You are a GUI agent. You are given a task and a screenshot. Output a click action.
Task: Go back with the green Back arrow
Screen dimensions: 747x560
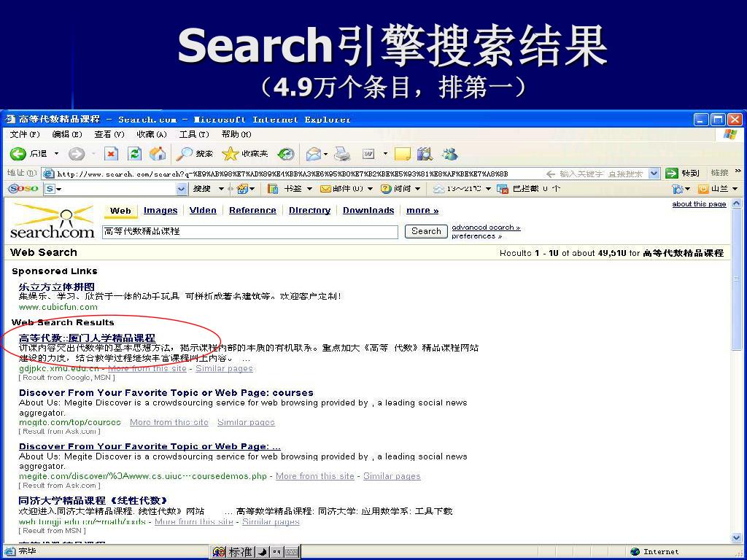18,154
